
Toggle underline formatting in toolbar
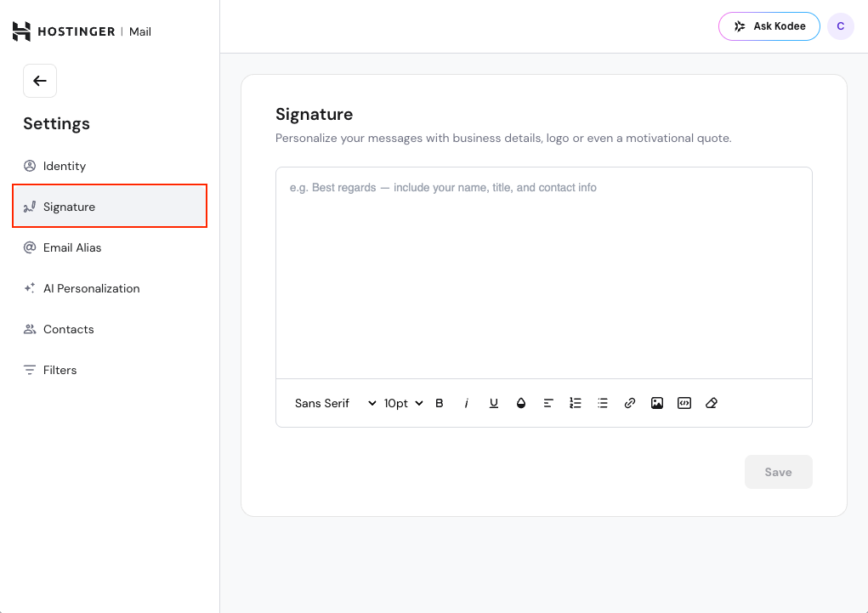click(x=494, y=403)
